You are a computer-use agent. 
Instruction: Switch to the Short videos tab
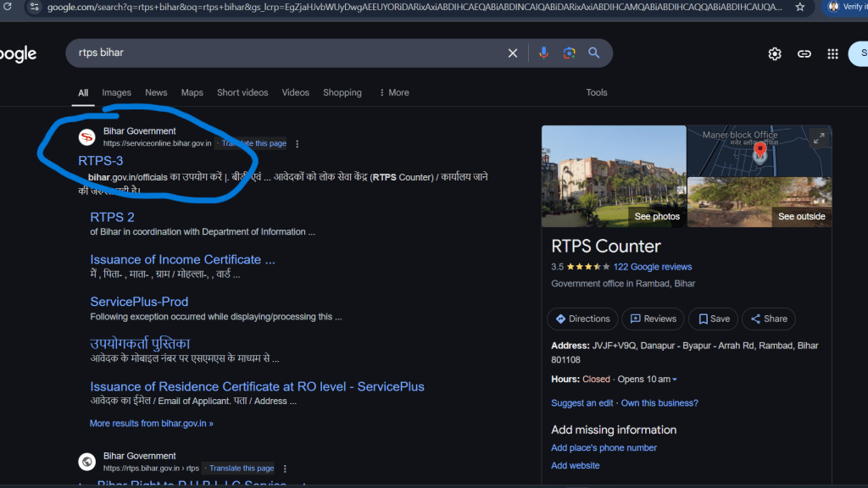click(x=242, y=92)
